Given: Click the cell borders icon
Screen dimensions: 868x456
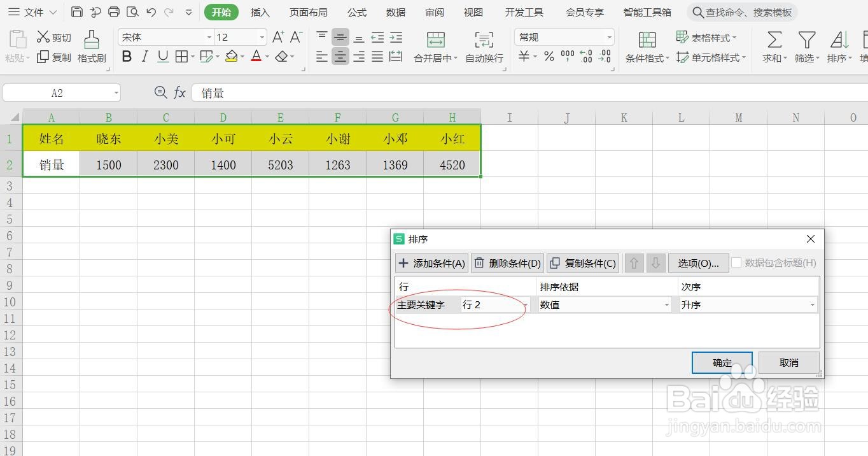Looking at the screenshot, I should [x=181, y=57].
